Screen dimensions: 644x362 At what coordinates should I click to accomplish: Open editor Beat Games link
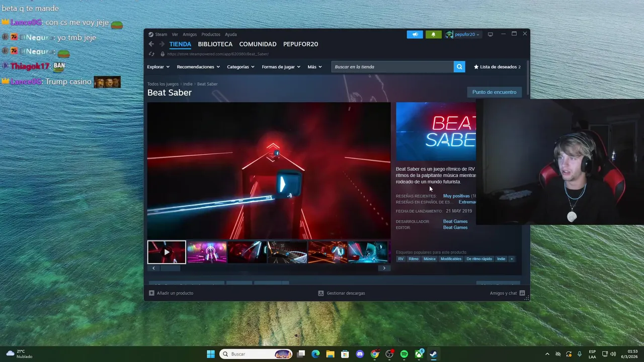[x=455, y=227]
